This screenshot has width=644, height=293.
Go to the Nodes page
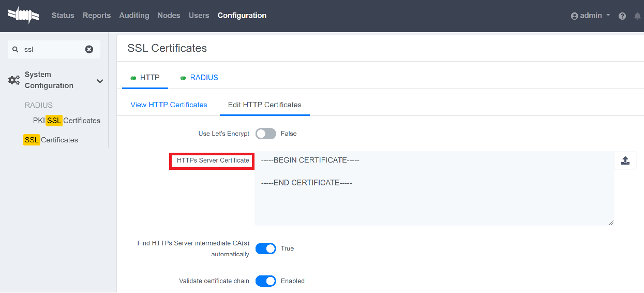pyautogui.click(x=169, y=16)
